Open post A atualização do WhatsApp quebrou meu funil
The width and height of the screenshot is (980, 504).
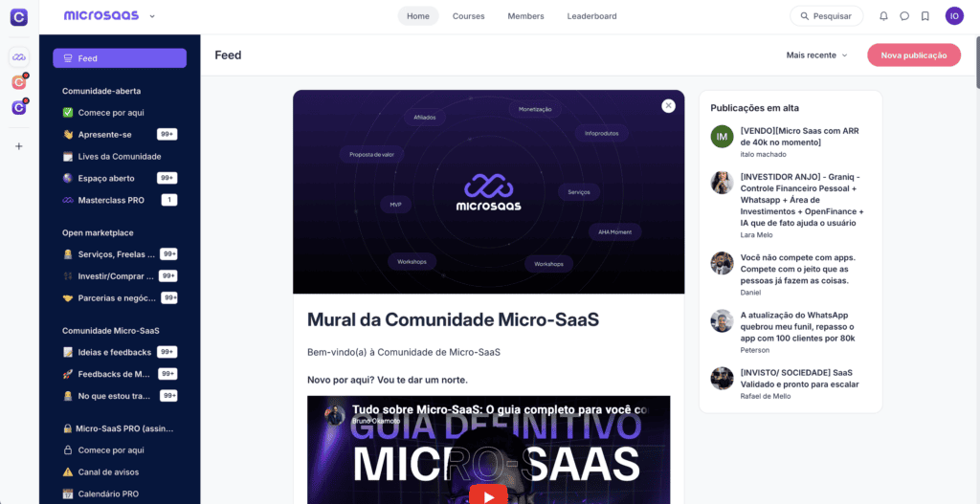pyautogui.click(x=797, y=327)
